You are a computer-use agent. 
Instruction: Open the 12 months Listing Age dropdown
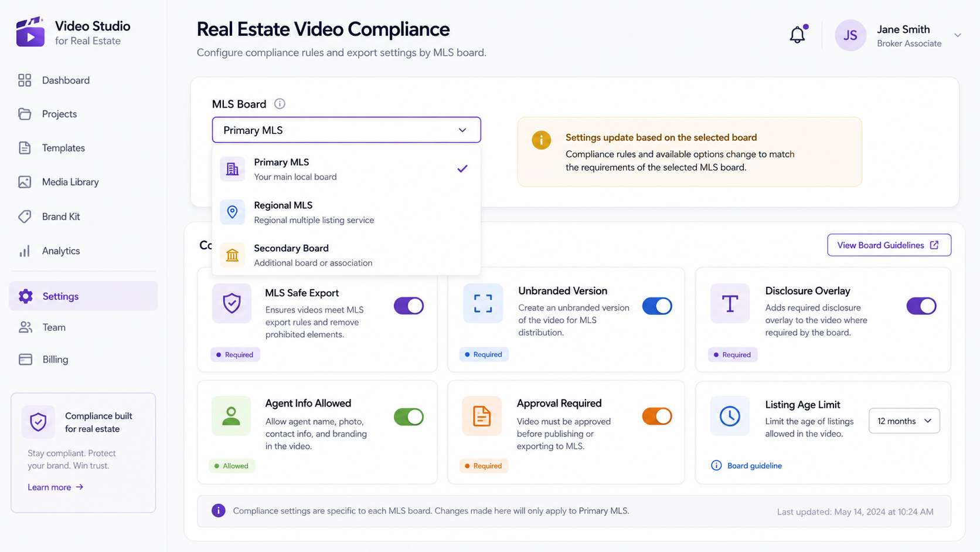(904, 421)
